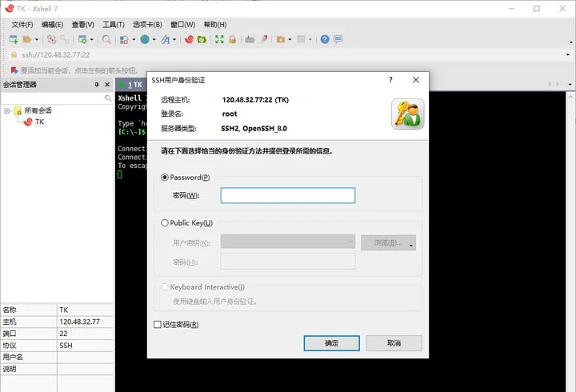Open dropdown arrow beside font icon
Viewport: 576px width, 392px height.
(174, 39)
